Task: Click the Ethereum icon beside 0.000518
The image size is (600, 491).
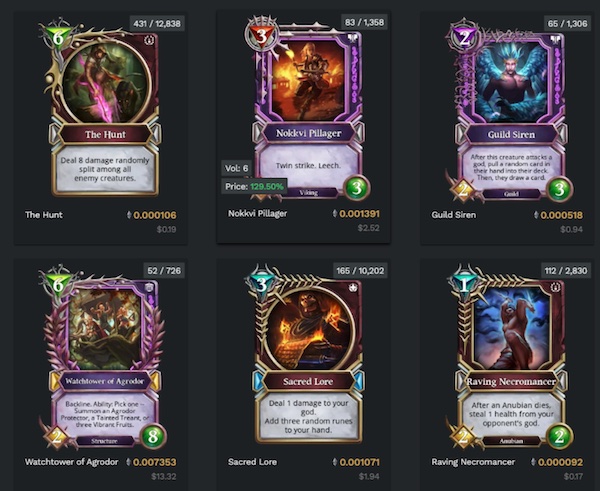Action: (x=536, y=215)
